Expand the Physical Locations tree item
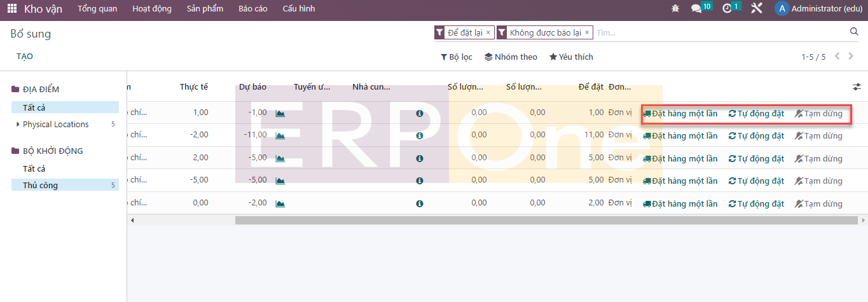 (18, 125)
